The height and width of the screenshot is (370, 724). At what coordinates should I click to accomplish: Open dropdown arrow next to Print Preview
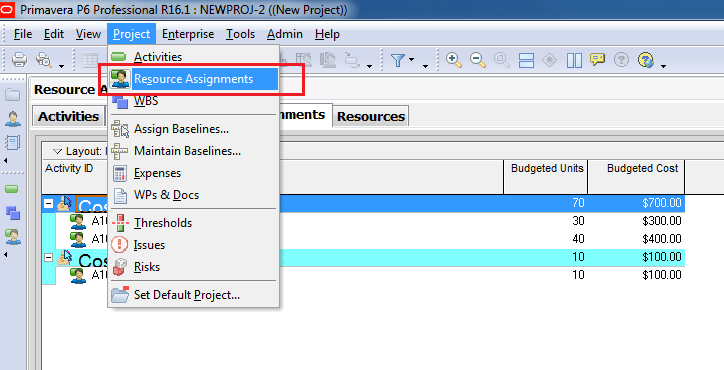tap(61, 67)
